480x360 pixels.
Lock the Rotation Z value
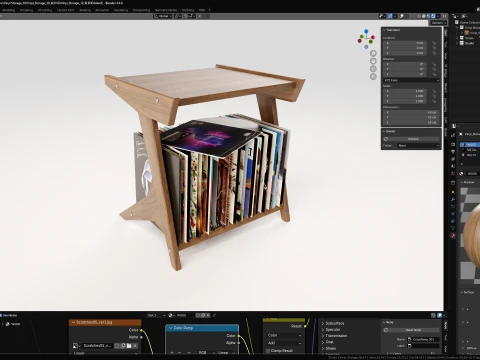434,74
